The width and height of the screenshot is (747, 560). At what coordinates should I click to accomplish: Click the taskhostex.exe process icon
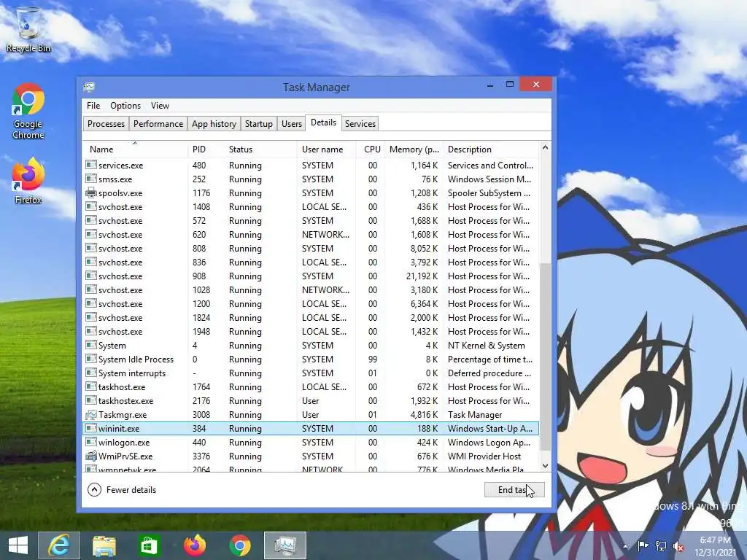91,401
